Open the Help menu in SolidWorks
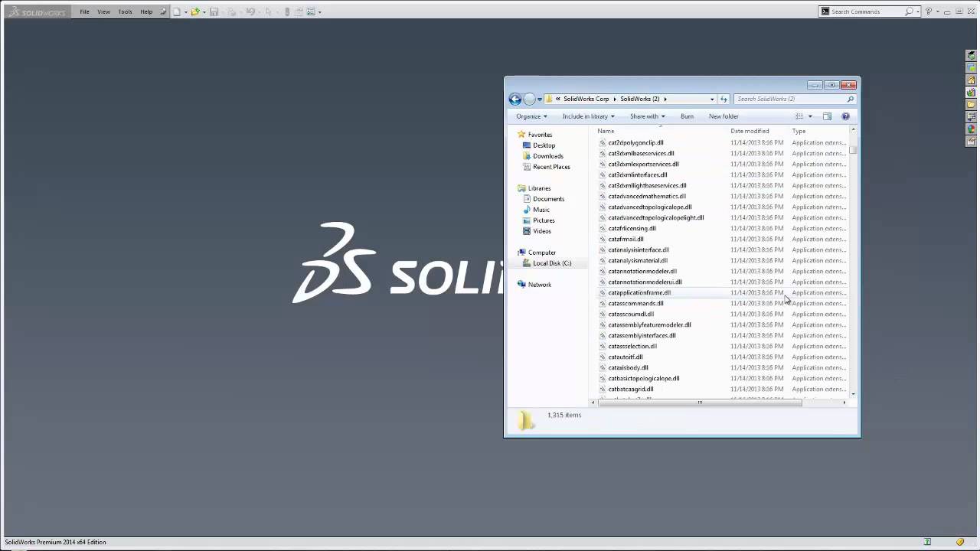The image size is (980, 551). (146, 11)
